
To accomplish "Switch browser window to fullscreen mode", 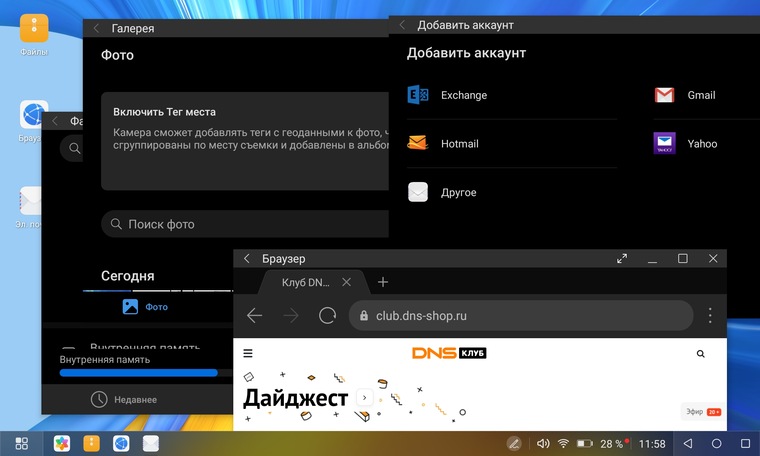I will click(x=621, y=258).
